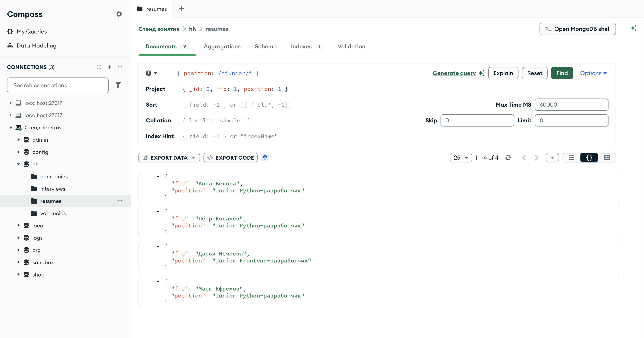Open the connections more options menu
The height and width of the screenshot is (338, 644).
point(120,67)
